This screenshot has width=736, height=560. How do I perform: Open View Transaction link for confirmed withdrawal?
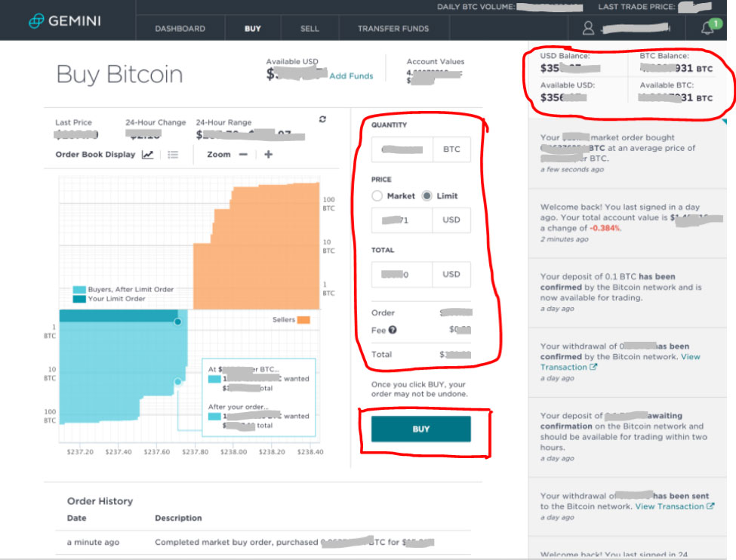click(x=620, y=362)
